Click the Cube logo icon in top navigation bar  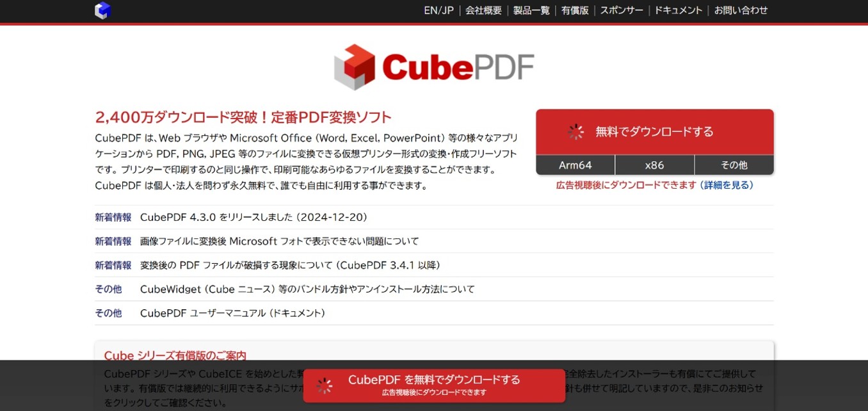(x=102, y=10)
